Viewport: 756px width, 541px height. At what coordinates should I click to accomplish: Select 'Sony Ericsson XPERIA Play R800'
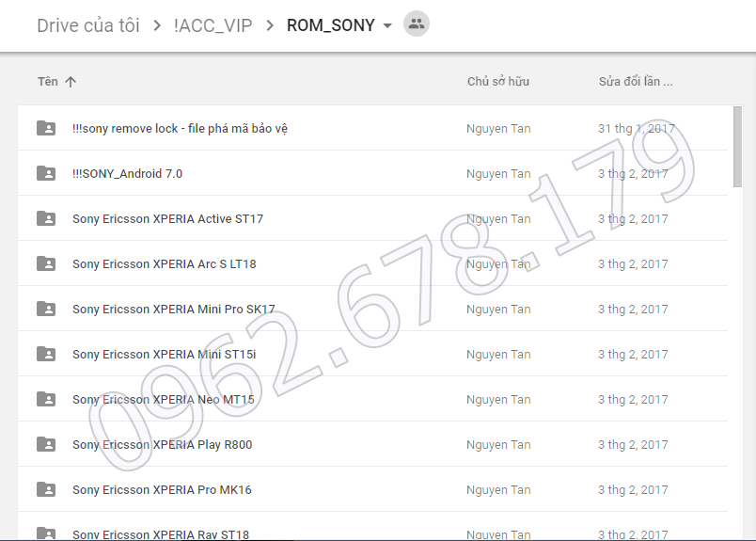coord(163,444)
